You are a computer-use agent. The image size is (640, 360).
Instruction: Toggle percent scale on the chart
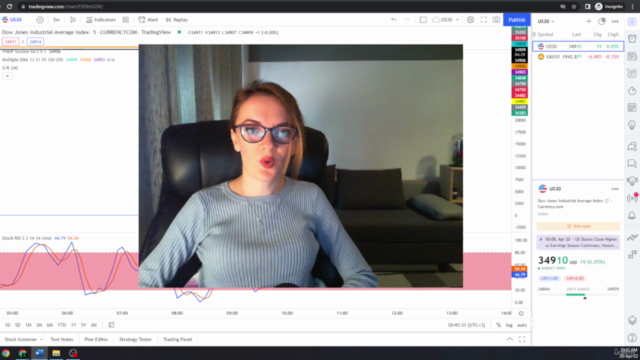click(498, 325)
